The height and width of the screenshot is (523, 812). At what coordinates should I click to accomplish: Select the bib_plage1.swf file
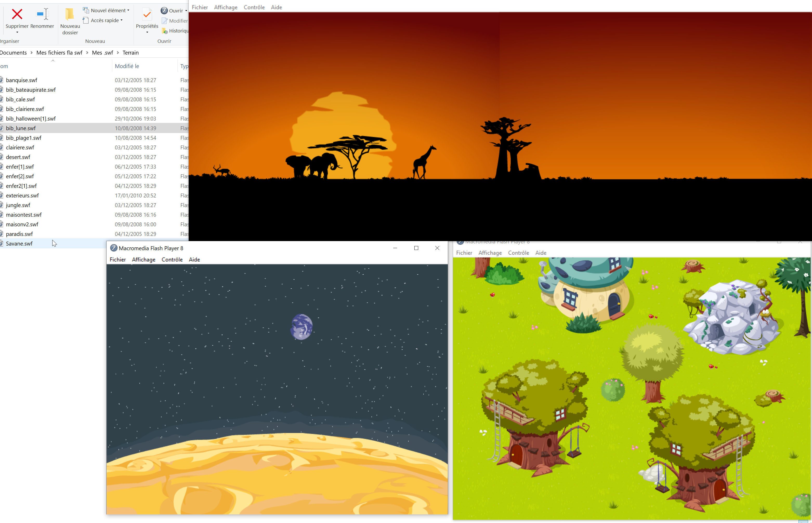[x=24, y=138]
